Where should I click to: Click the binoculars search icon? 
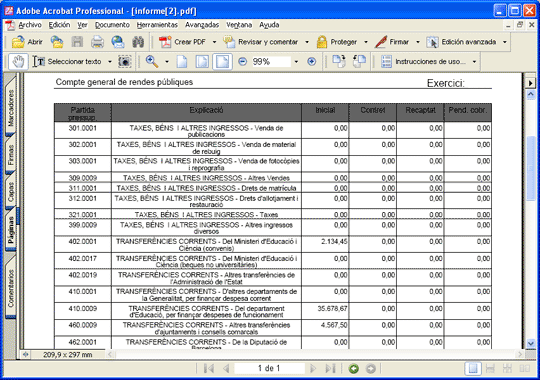[x=138, y=42]
